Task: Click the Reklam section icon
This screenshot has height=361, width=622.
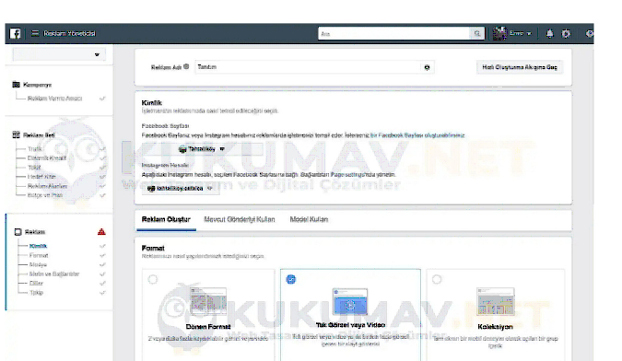Action: (x=18, y=232)
